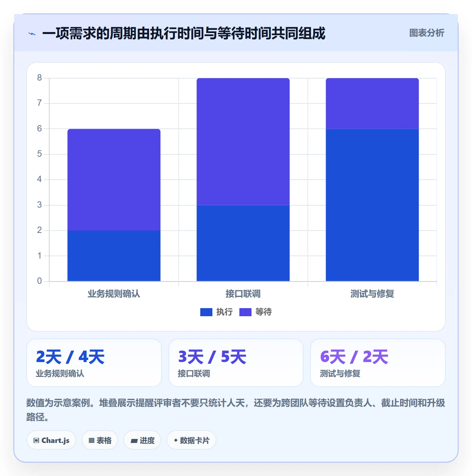The height and width of the screenshot is (476, 472).
Task: Click the 业务规则确认 x-axis label
Action: 114,294
